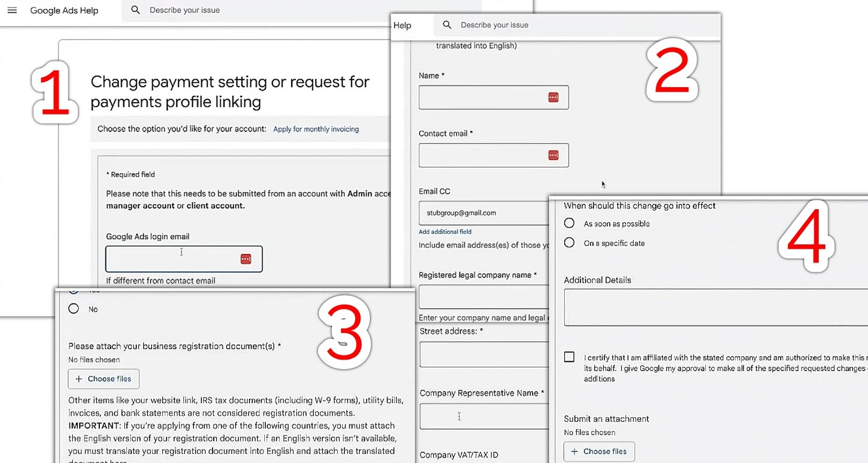Click the Email CC field containing stubgroup@gmail.com
Screen dimensions: 868x463
coord(483,213)
